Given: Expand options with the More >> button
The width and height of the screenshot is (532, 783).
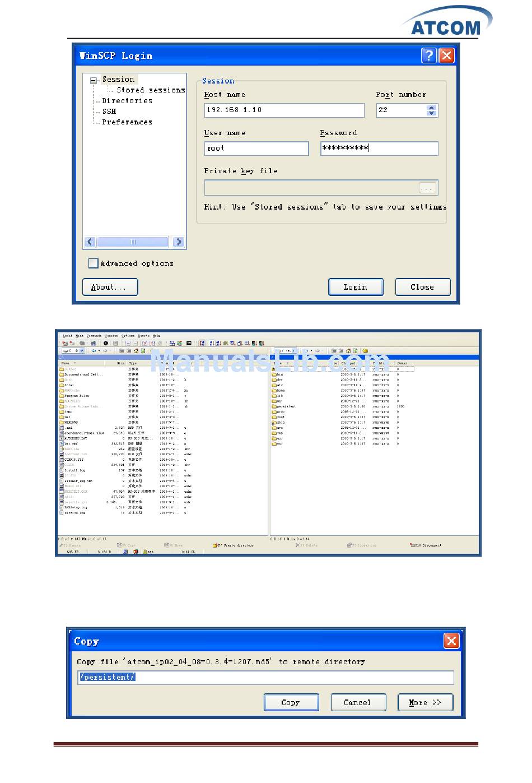Looking at the screenshot, I should [x=426, y=702].
